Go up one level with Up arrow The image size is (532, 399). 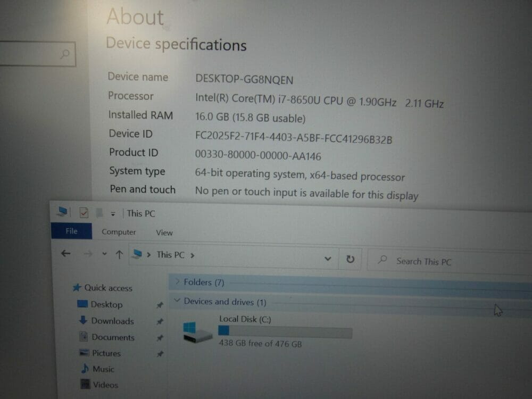119,254
